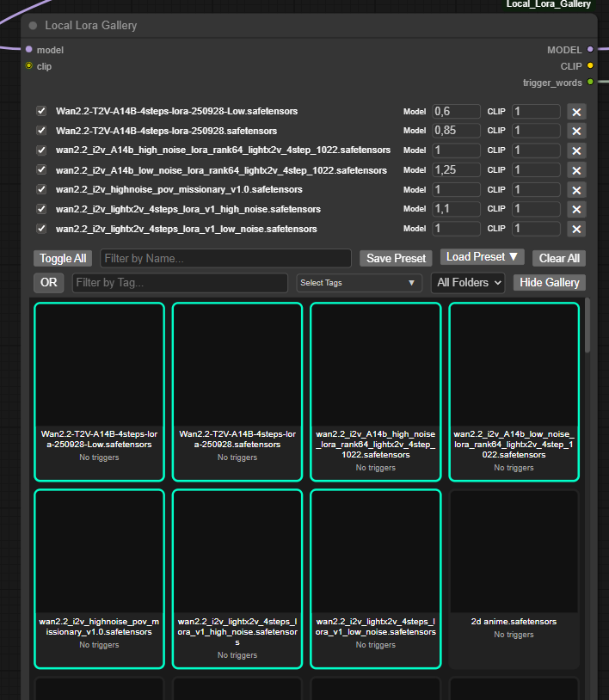Toggle the lightx2v_4steps_lora_v1_high_noise checkbox

point(41,209)
